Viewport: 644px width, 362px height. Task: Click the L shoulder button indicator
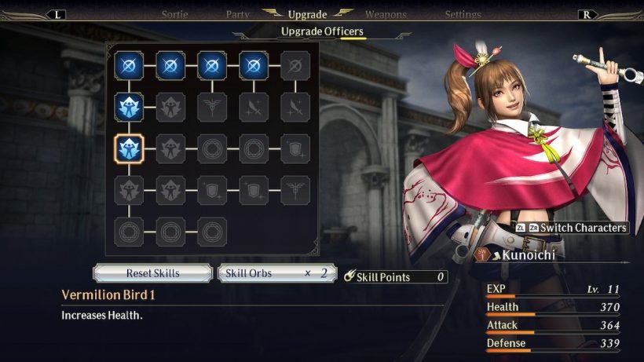(x=57, y=15)
